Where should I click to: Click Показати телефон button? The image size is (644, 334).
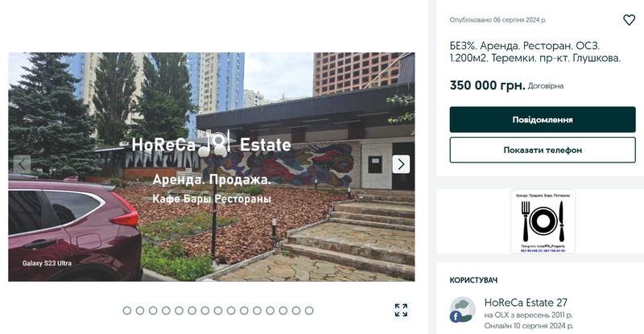(x=543, y=150)
